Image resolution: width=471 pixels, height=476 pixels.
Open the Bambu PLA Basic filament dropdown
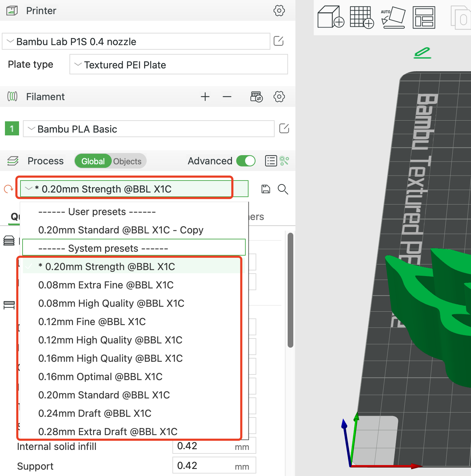149,129
